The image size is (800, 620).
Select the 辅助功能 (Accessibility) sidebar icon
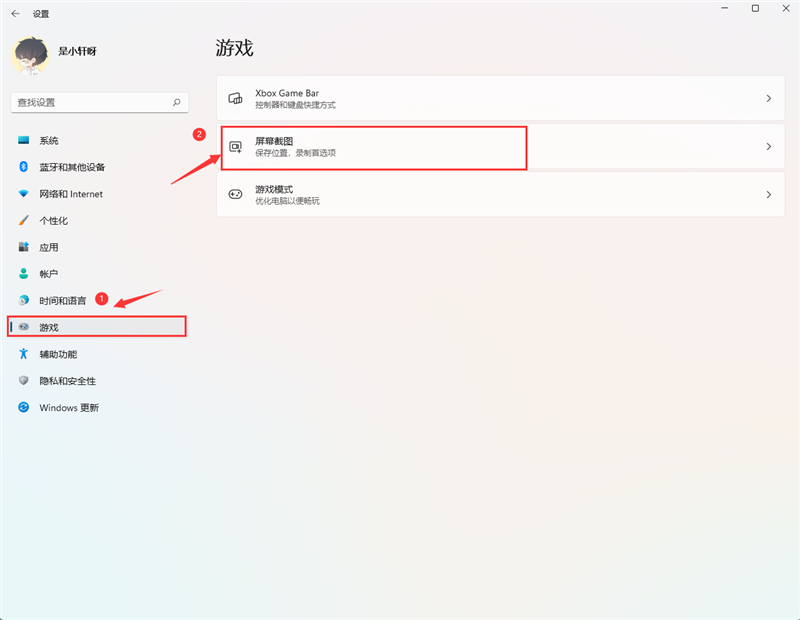click(x=24, y=354)
